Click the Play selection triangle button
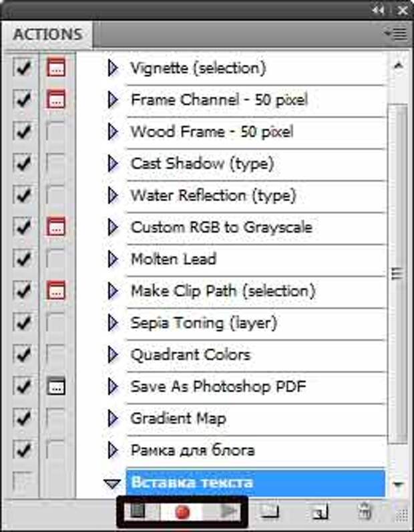 228,511
